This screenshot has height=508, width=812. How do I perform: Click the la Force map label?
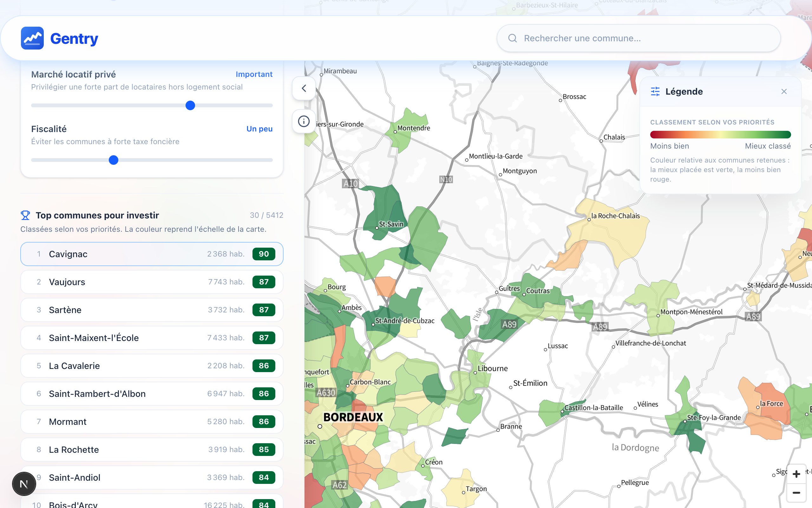pyautogui.click(x=771, y=404)
